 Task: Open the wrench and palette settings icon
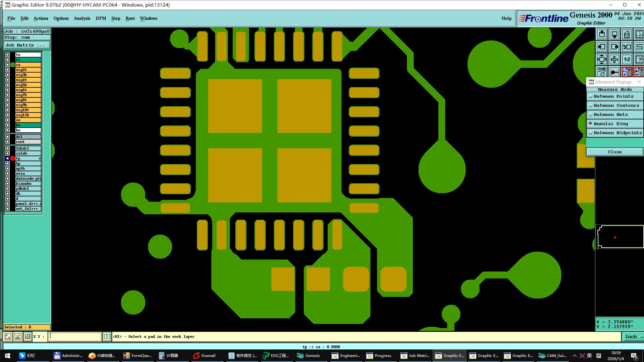point(602,72)
